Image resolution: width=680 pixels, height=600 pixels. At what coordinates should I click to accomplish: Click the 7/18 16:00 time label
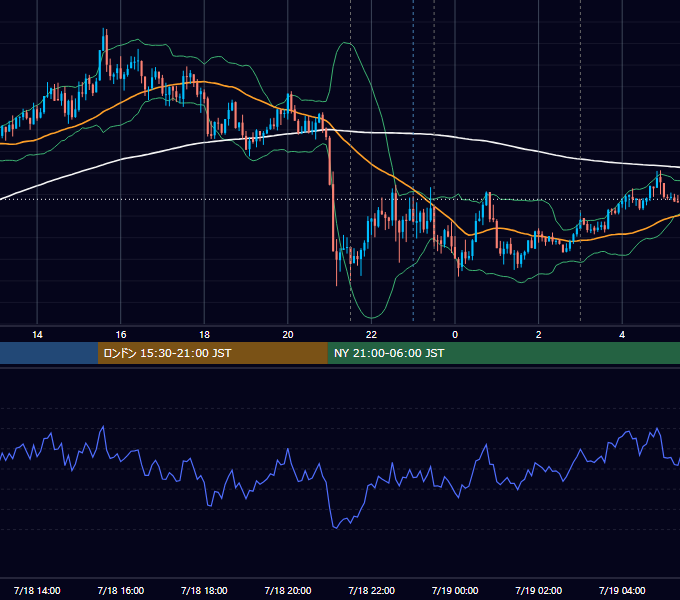click(x=121, y=590)
